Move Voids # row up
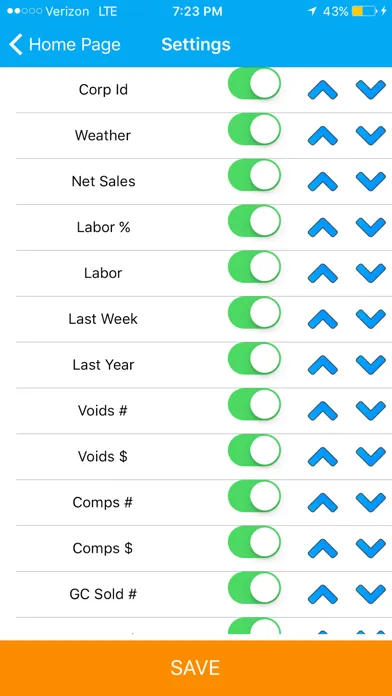The height and width of the screenshot is (696, 392). (323, 411)
